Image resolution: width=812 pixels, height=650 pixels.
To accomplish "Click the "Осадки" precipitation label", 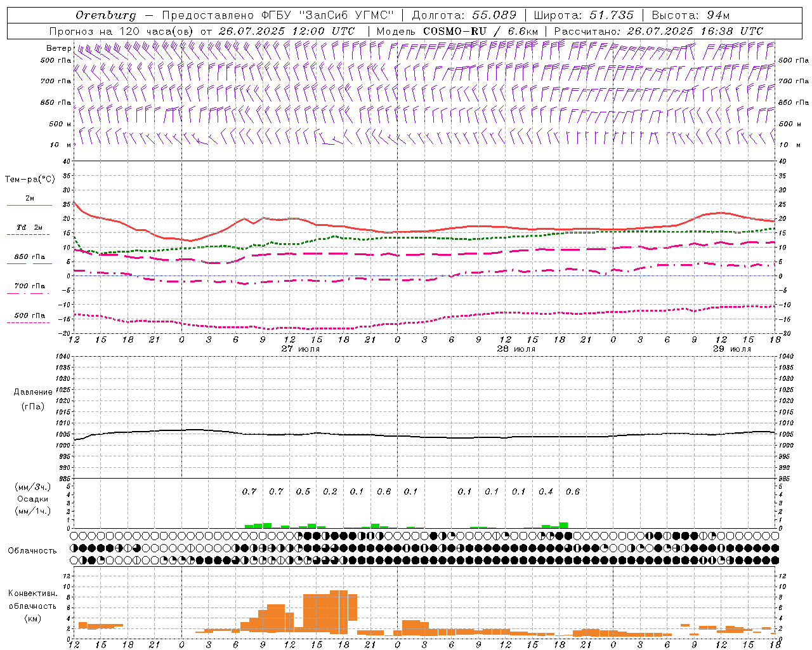I will pos(33,499).
